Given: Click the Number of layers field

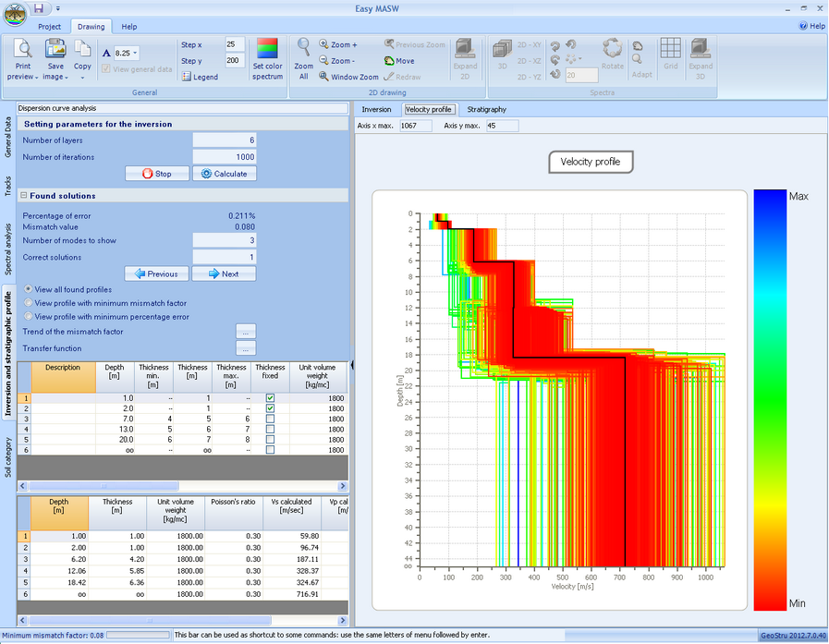Looking at the screenshot, I should [225, 140].
